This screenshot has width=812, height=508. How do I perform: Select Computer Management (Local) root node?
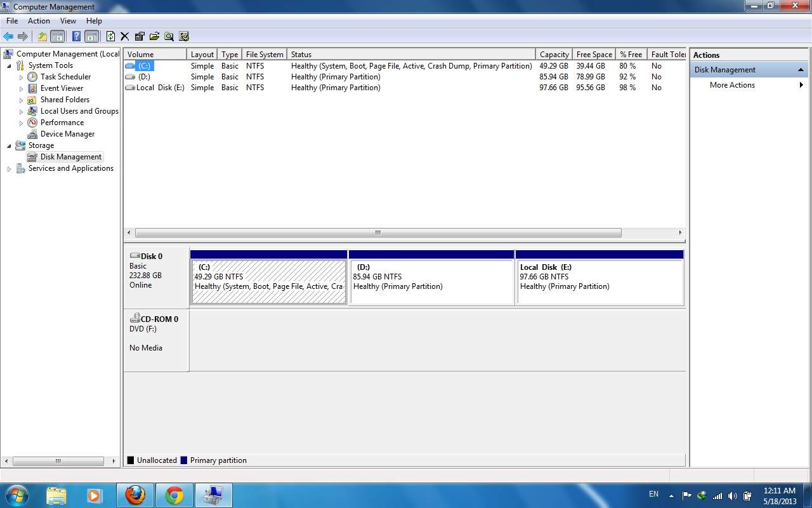click(x=67, y=54)
